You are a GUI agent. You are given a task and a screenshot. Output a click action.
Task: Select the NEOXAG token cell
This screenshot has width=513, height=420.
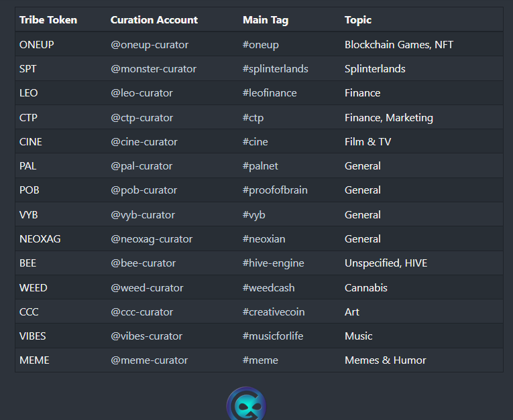(x=40, y=239)
